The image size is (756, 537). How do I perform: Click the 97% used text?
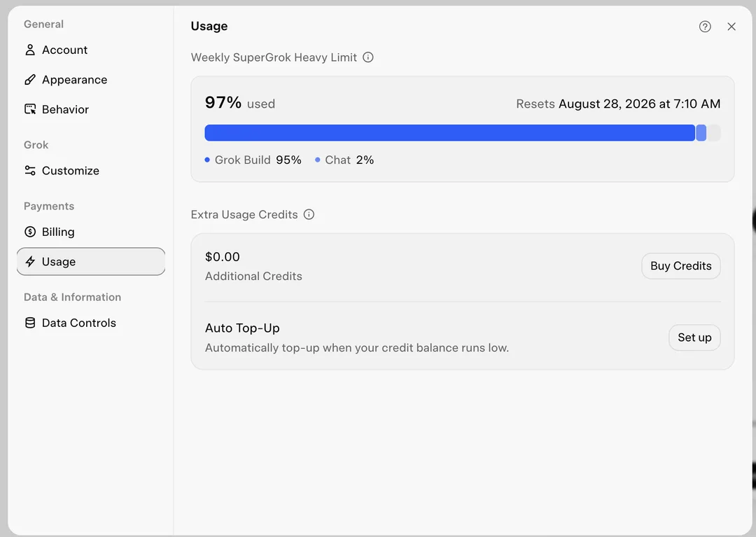(x=240, y=103)
